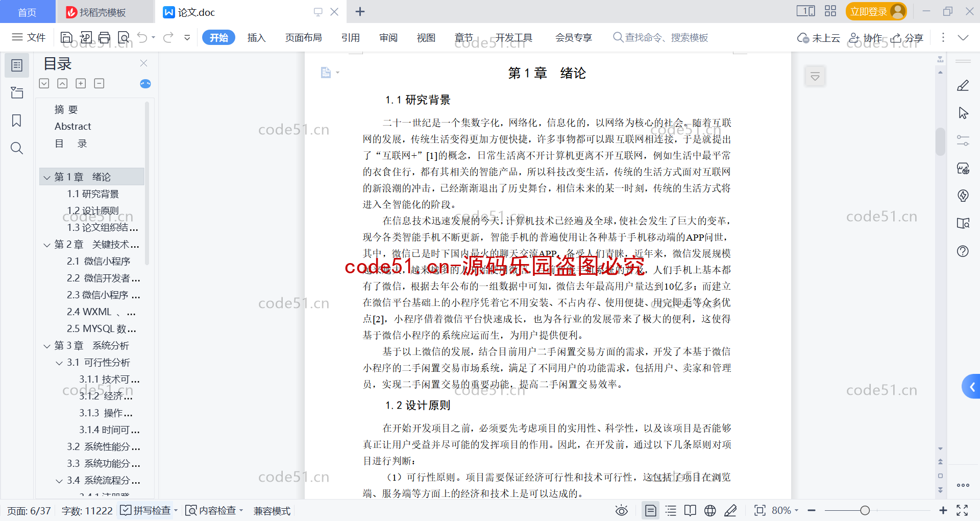Open the help question mark icon
Image resolution: width=980 pixels, height=521 pixels.
(963, 251)
